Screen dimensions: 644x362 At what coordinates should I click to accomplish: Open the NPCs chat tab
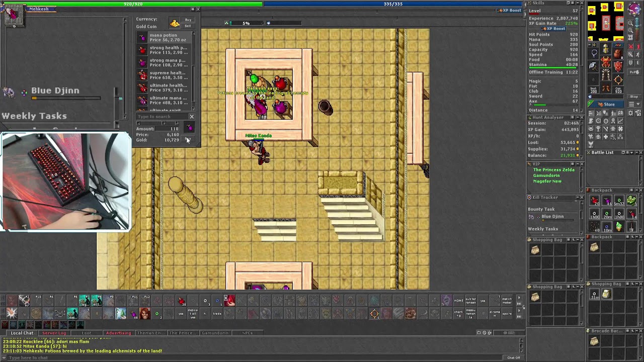pyautogui.click(x=247, y=333)
